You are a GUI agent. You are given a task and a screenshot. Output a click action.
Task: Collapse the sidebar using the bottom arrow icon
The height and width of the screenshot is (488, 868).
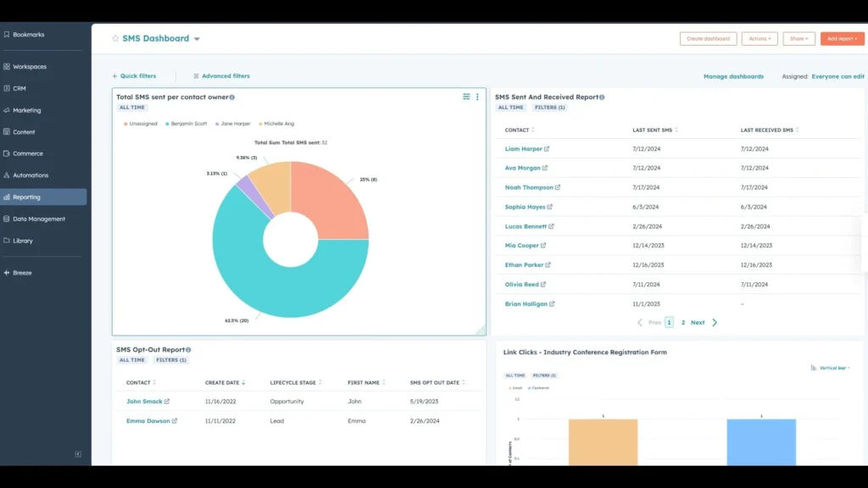point(78,454)
